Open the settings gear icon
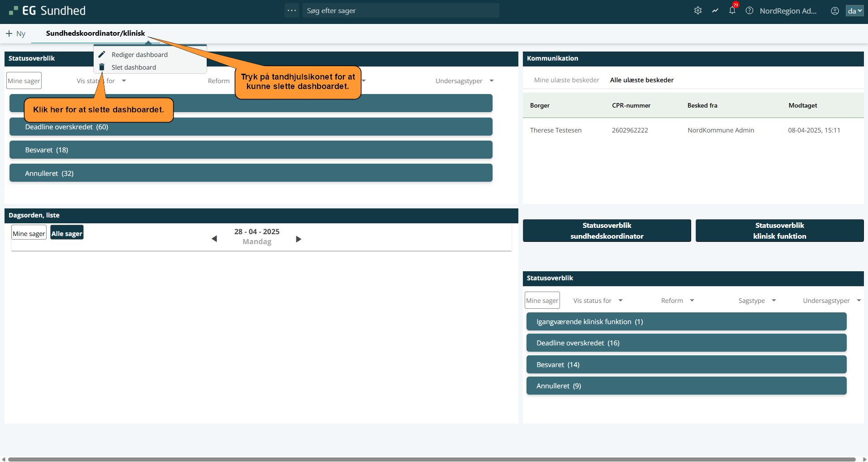The height and width of the screenshot is (462, 868). point(697,11)
